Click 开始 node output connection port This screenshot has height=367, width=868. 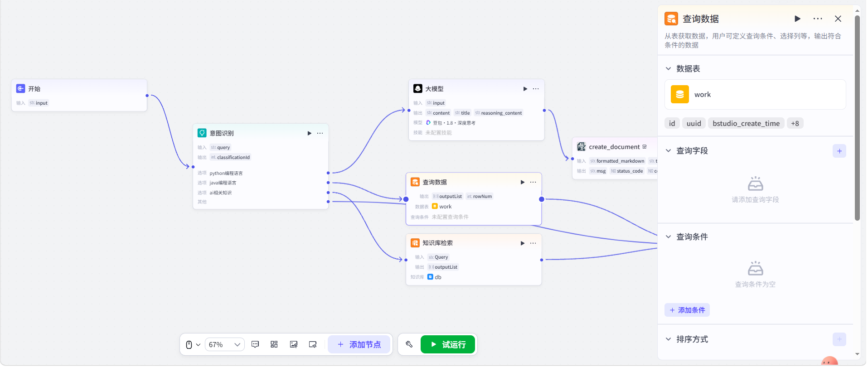pyautogui.click(x=147, y=96)
